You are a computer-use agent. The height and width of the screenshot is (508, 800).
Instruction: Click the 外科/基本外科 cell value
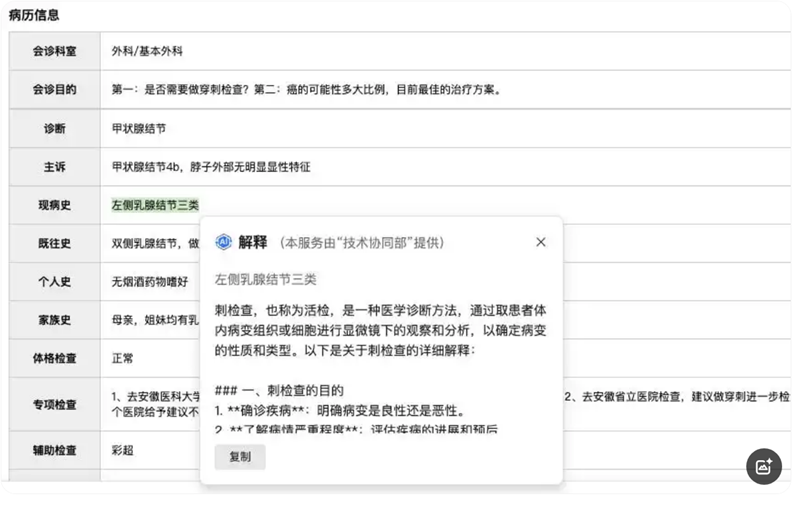click(x=147, y=51)
